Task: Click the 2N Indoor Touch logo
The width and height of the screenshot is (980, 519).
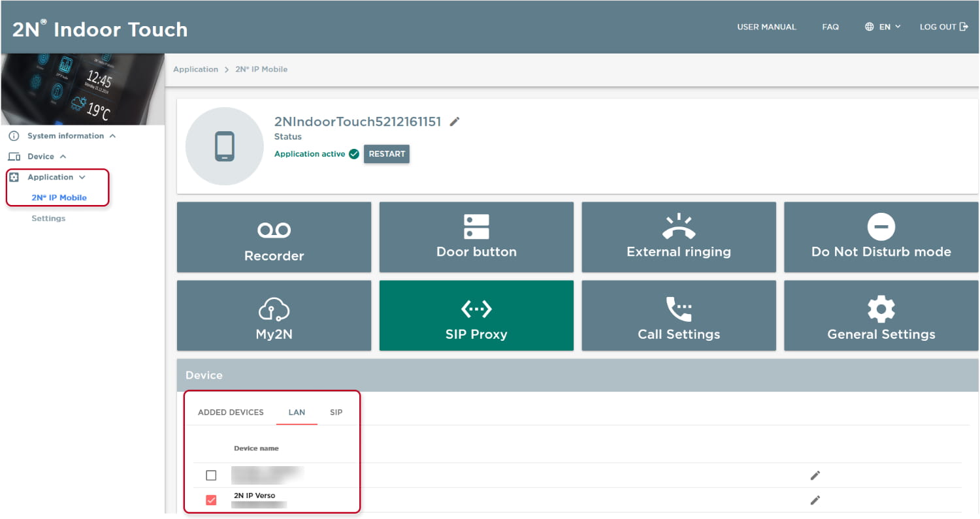Action: click(x=100, y=29)
